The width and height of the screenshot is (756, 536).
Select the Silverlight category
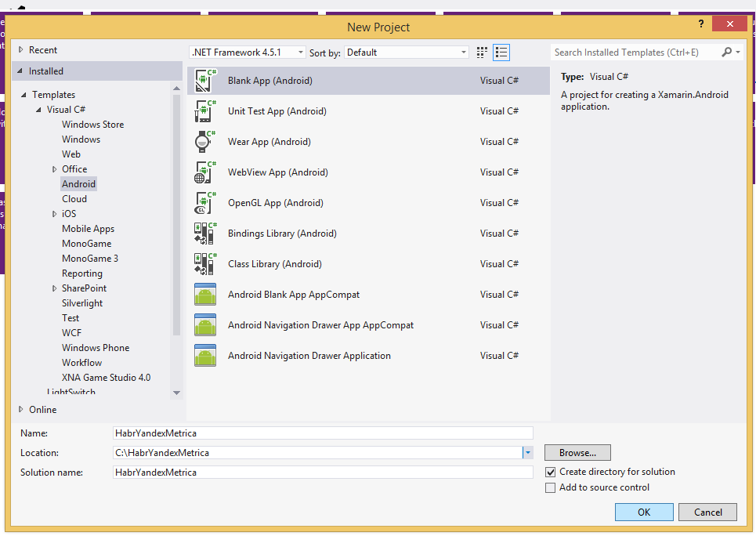click(82, 303)
